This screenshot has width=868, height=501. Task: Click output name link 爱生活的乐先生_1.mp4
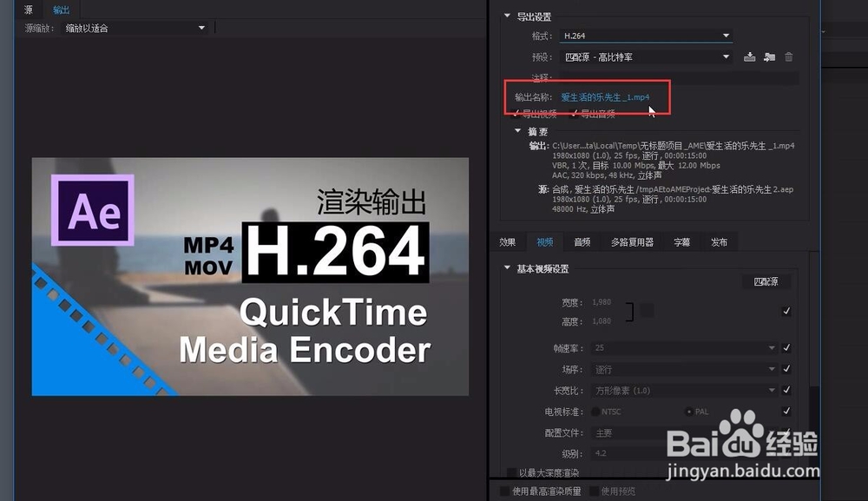(605, 97)
